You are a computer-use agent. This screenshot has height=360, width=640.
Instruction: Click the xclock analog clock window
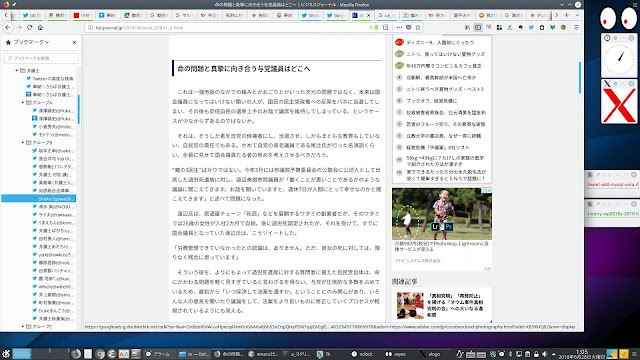pyautogui.click(x=619, y=60)
